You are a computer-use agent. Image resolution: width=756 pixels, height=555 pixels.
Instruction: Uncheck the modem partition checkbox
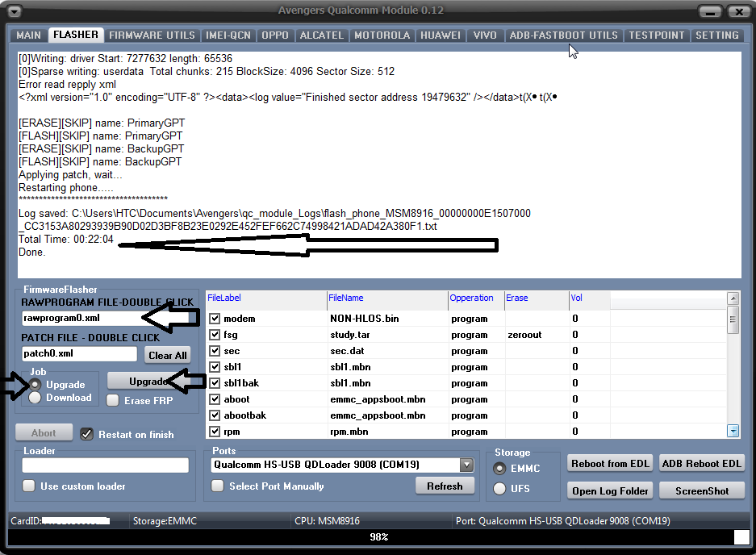coord(215,319)
